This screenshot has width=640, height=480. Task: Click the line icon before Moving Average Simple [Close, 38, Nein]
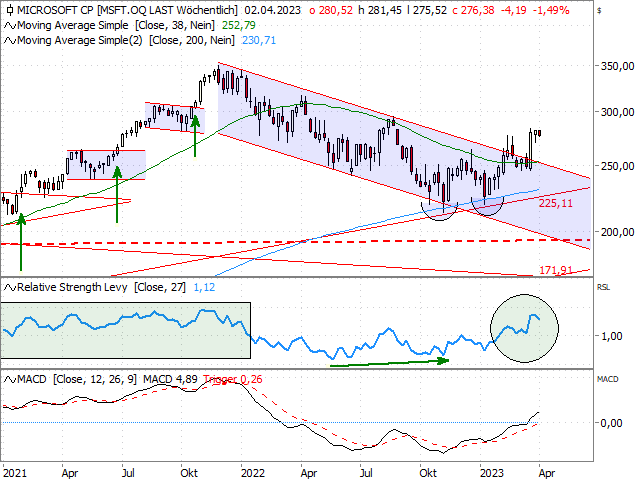[x=9, y=26]
